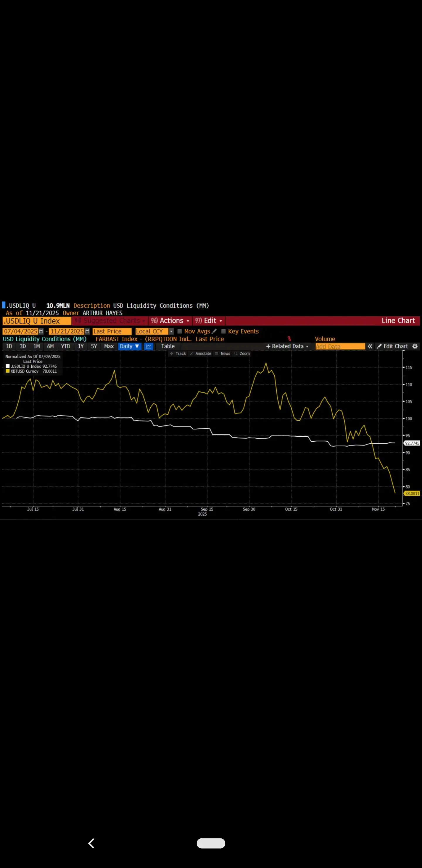Toggle the Key Events checkbox
422x868 pixels.
pos(223,331)
